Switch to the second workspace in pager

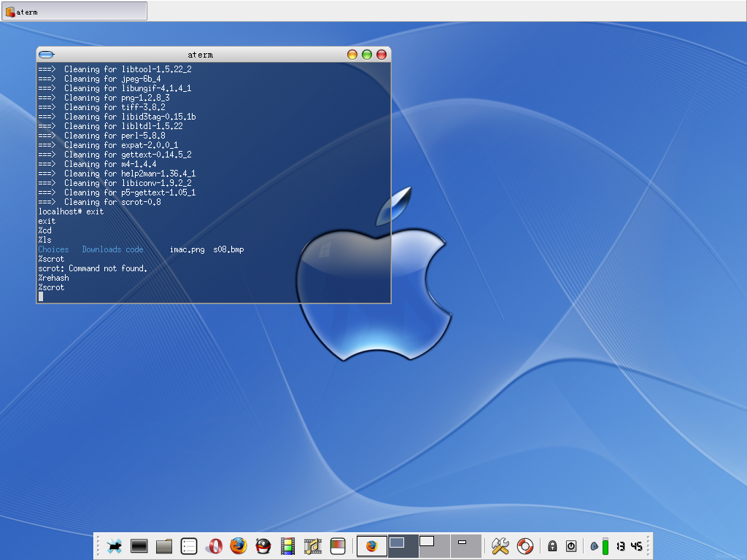(x=403, y=545)
